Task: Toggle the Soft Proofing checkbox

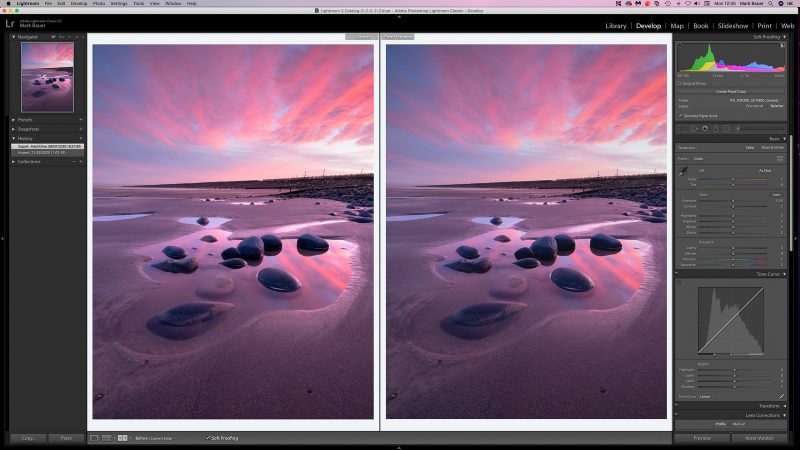Action: pyautogui.click(x=209, y=438)
